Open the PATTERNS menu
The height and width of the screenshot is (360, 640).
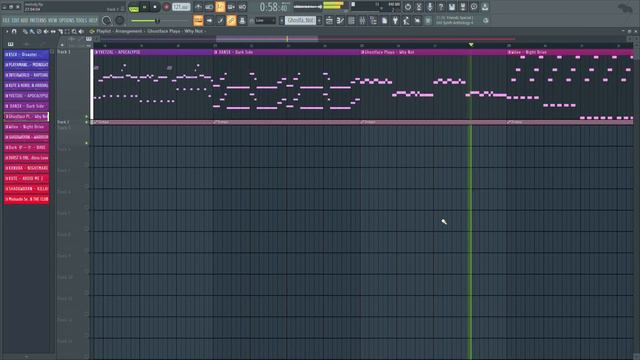[x=38, y=20]
